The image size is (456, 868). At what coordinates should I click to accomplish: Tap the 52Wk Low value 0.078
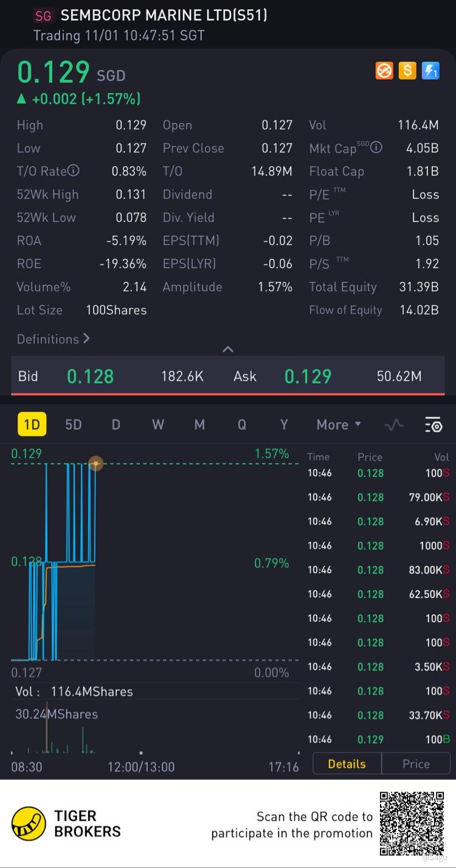pos(131,218)
